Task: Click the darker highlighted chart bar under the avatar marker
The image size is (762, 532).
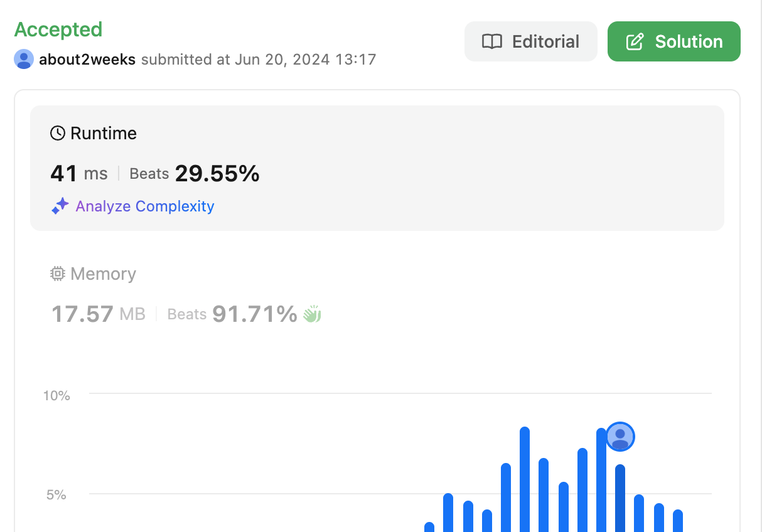Action: pyautogui.click(x=620, y=498)
